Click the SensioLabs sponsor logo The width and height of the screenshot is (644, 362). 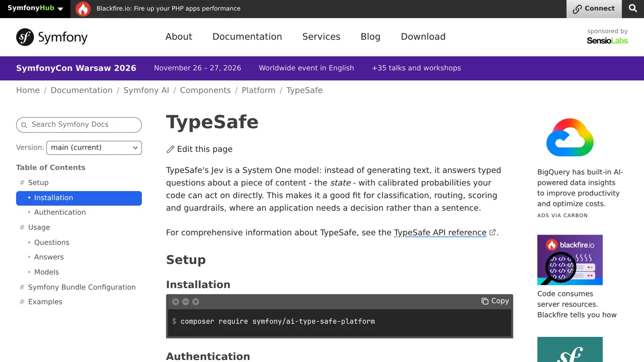(607, 41)
